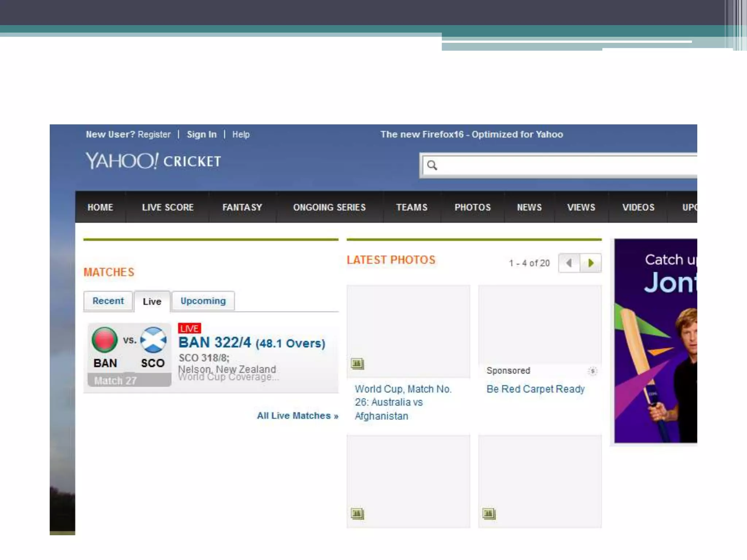This screenshot has width=747, height=560.
Task: Open the Fantasy menu item
Action: point(242,207)
